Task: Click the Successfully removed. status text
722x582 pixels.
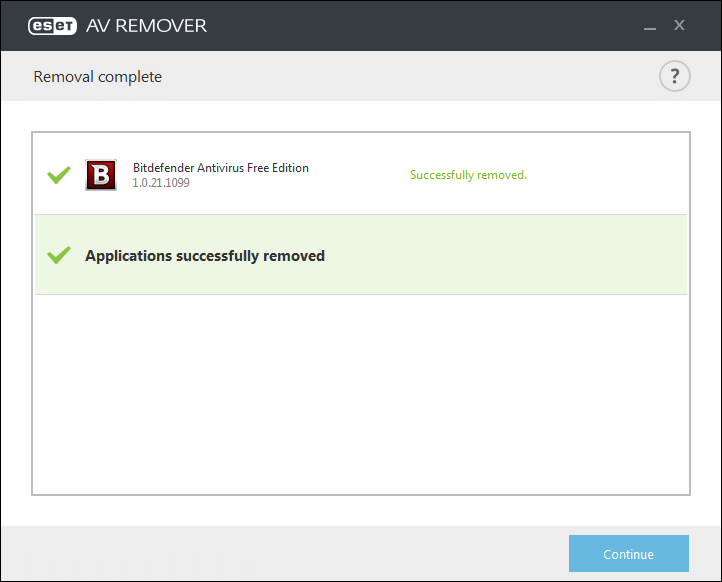Action: 468,175
